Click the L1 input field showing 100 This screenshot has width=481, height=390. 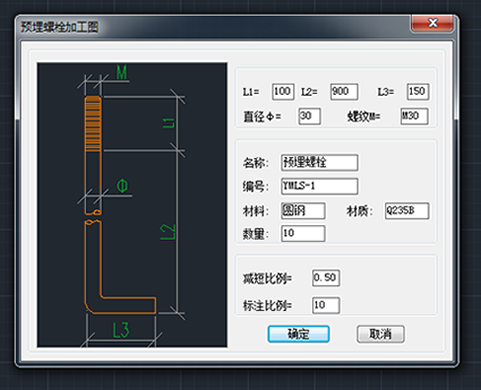283,92
